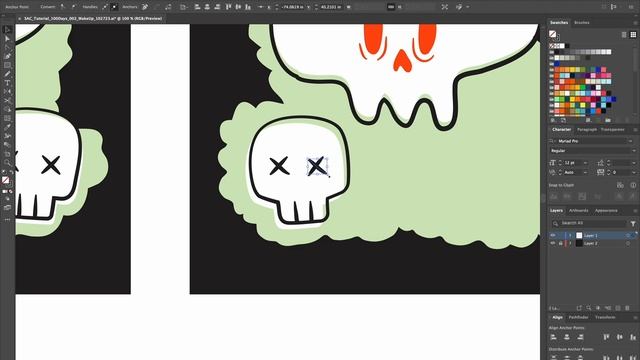This screenshot has height=360, width=640.
Task: Select the Pen tool
Action: pyautogui.click(x=7, y=56)
